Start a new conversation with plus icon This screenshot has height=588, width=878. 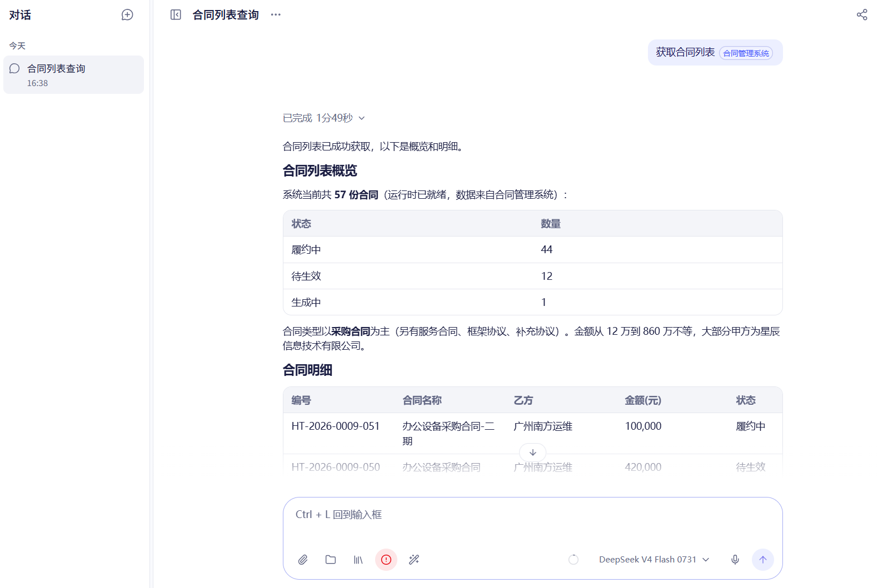(127, 15)
